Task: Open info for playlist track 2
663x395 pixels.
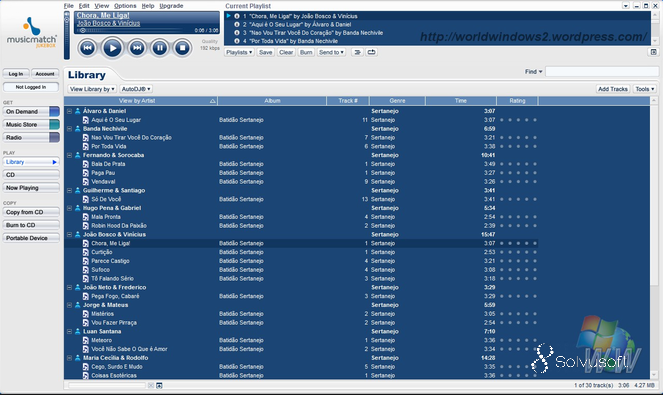Action: (x=237, y=25)
